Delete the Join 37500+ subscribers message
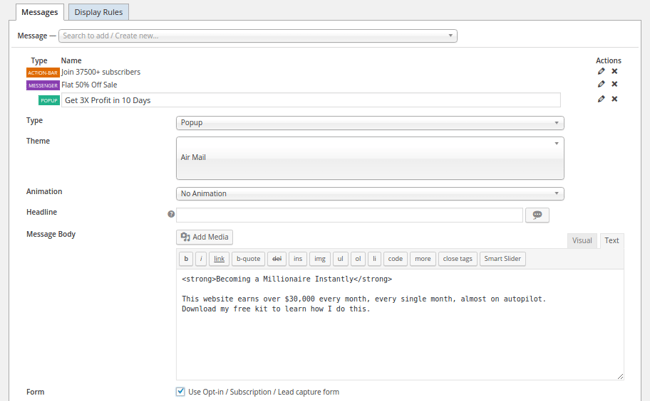Viewport: 650px width, 401px height. [x=615, y=72]
